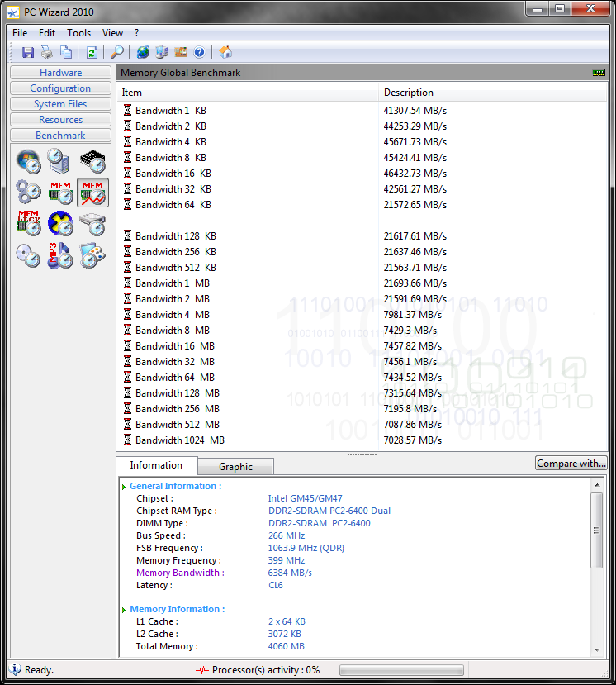Click the blue question mark help icon

click(199, 52)
